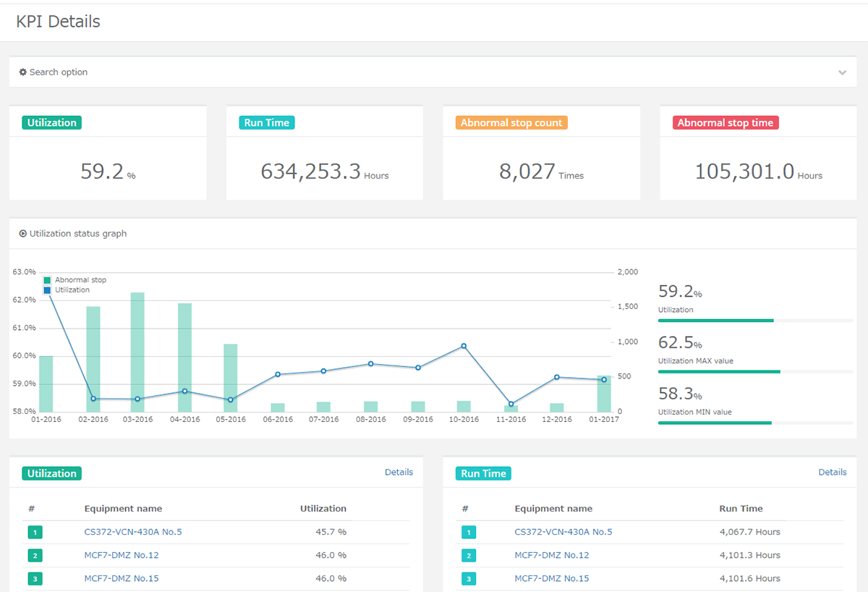Click the 08-2016 utilization data point
This screenshot has height=592, width=868.
pyautogui.click(x=371, y=364)
